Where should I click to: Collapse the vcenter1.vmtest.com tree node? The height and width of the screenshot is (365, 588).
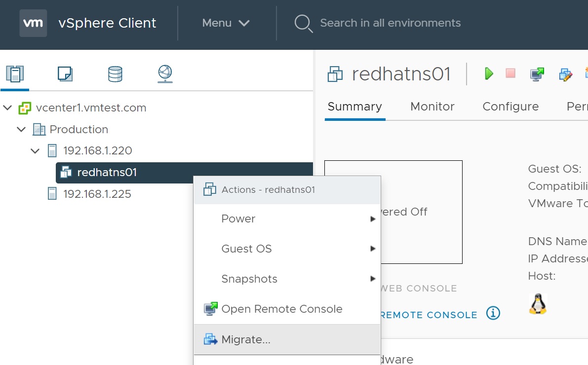[x=7, y=108]
